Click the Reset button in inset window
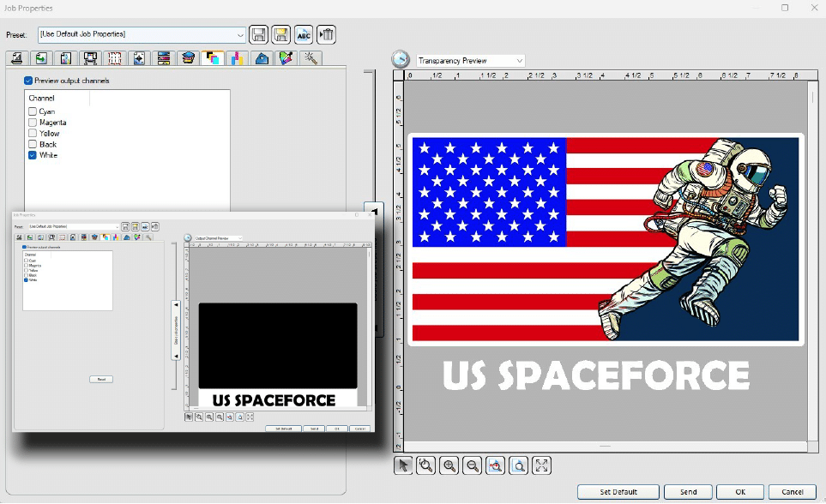 101,379
